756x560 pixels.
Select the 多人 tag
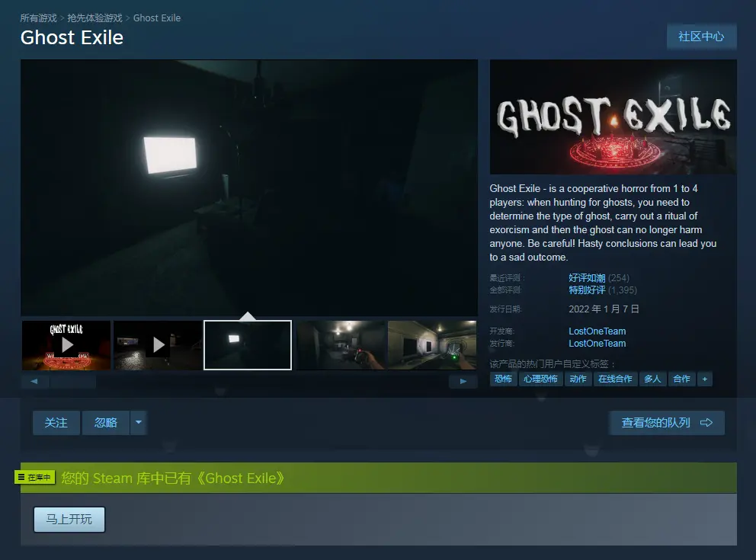652,379
